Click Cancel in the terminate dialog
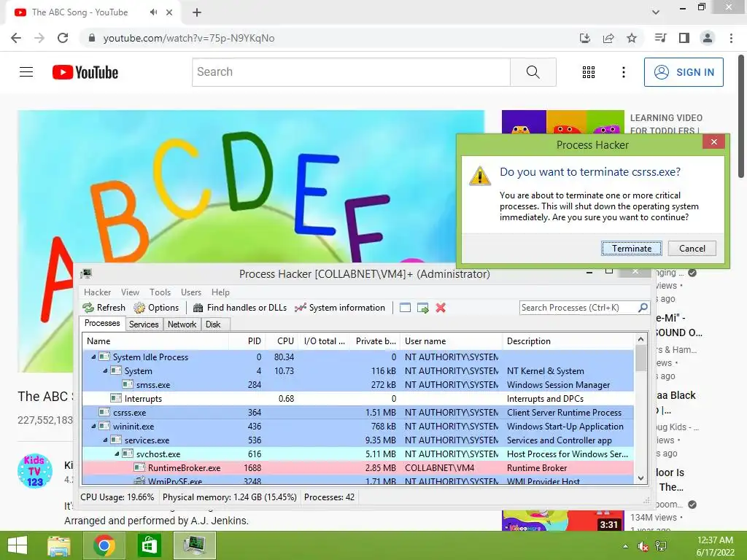Image resolution: width=747 pixels, height=560 pixels. click(692, 248)
